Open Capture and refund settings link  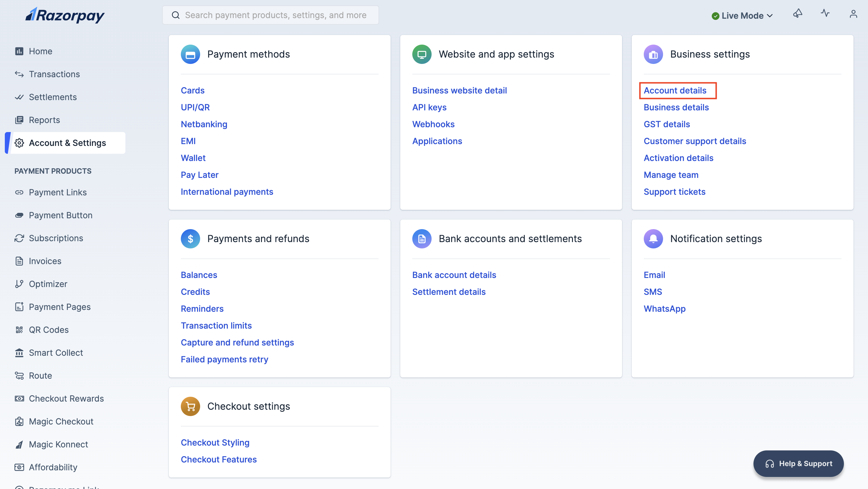[x=237, y=342]
